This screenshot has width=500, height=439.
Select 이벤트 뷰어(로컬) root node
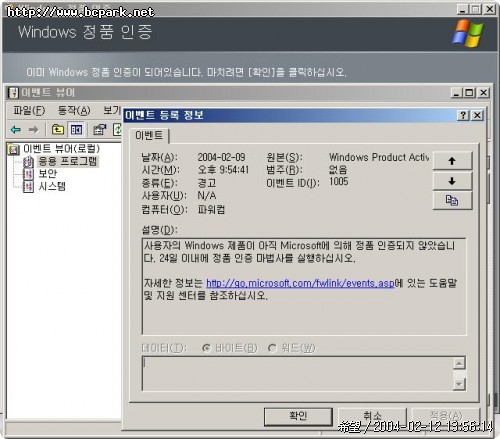coord(61,149)
